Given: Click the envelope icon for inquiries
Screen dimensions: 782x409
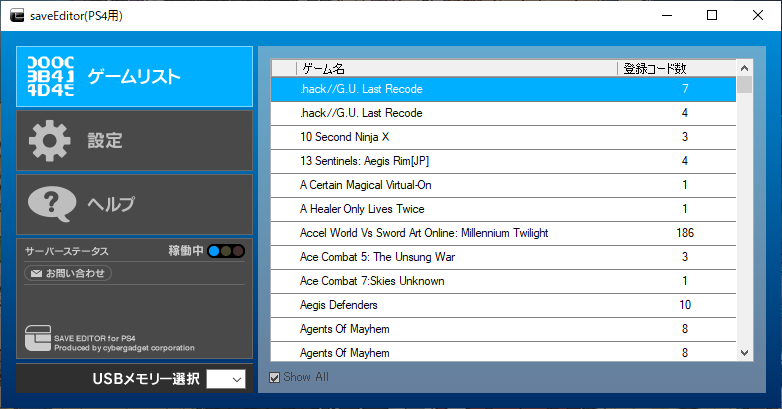Looking at the screenshot, I should 35,273.
